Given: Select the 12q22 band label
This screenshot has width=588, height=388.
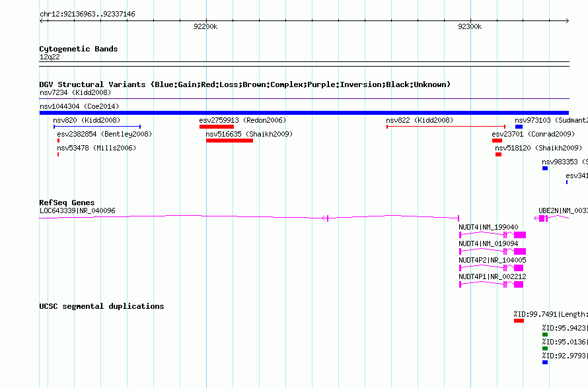Looking at the screenshot, I should [x=50, y=57].
